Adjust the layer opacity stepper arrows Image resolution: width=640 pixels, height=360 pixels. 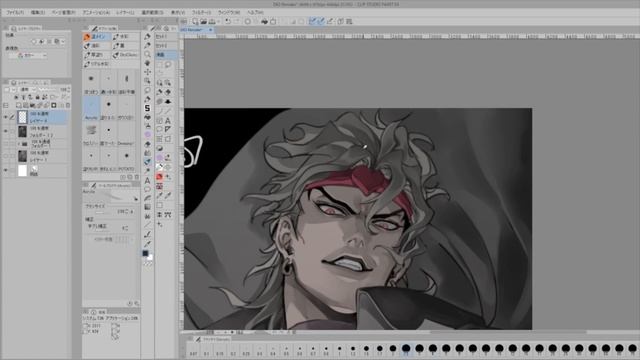(x=69, y=89)
